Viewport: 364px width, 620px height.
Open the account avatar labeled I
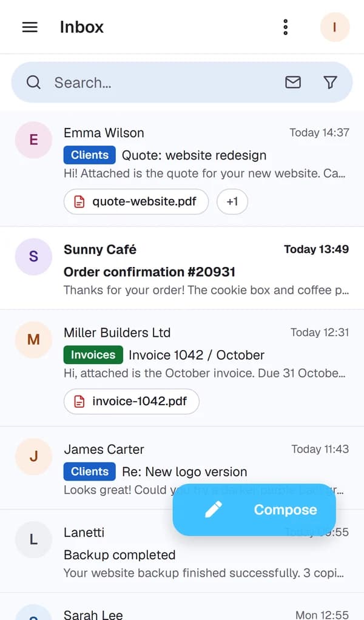point(335,27)
